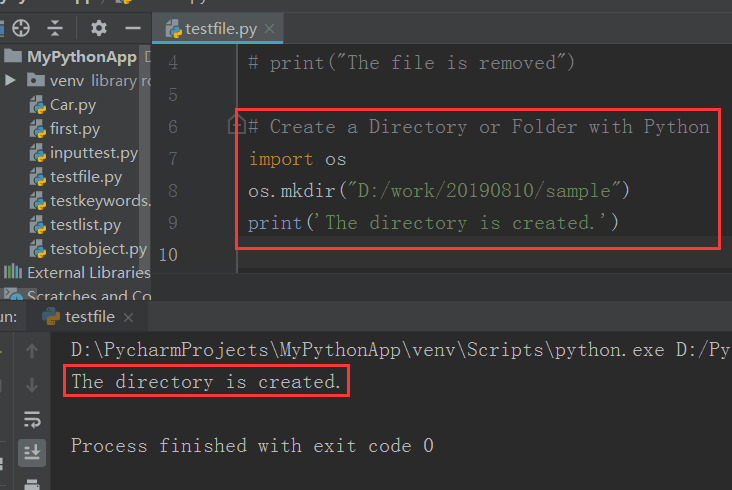Collapse all with the project toolbar icon
This screenshot has height=490, width=732.
55,28
